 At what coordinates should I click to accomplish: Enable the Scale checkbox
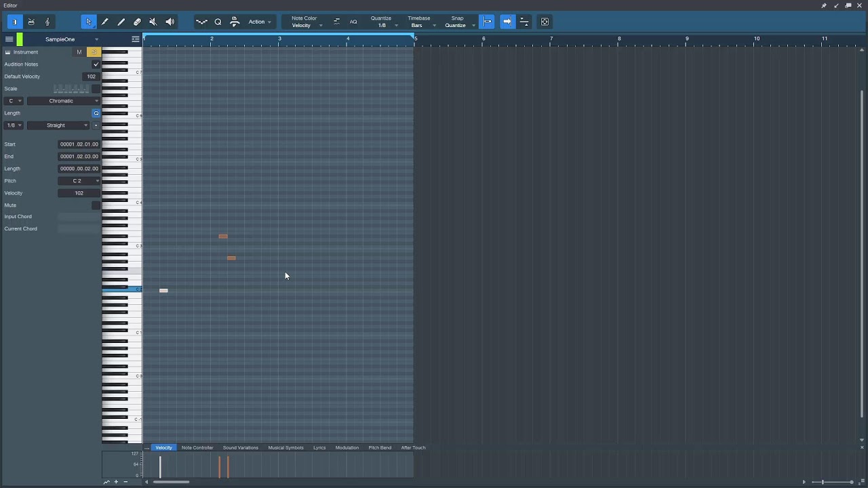click(x=96, y=89)
